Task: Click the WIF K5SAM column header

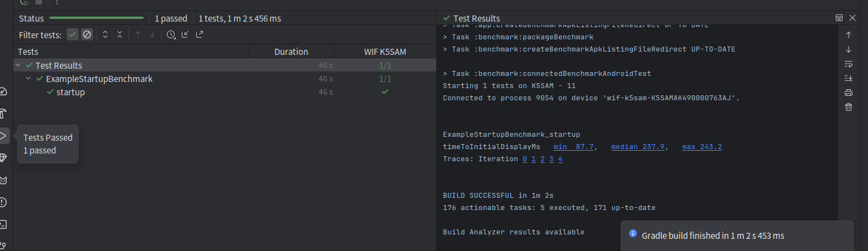Action: tap(385, 52)
